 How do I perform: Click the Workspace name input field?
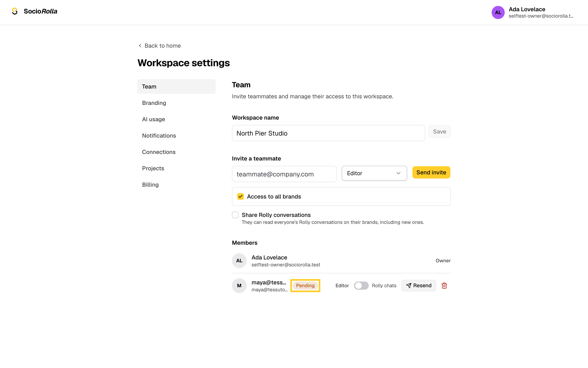click(x=328, y=133)
